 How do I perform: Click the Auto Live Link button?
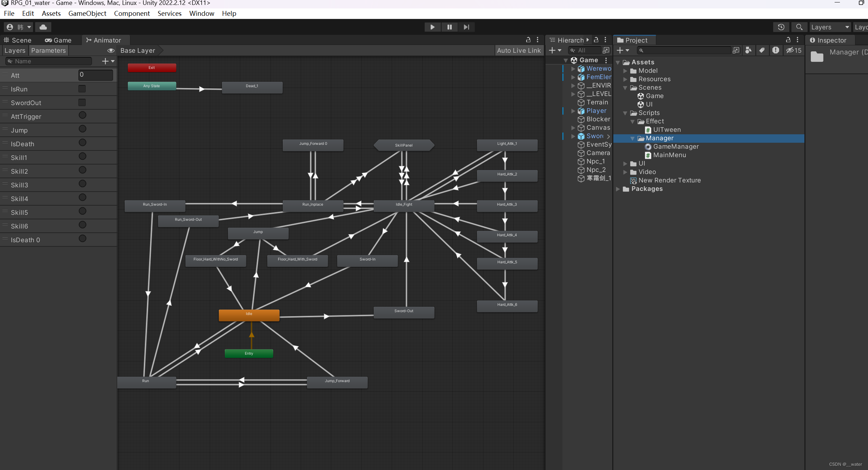[x=519, y=50]
